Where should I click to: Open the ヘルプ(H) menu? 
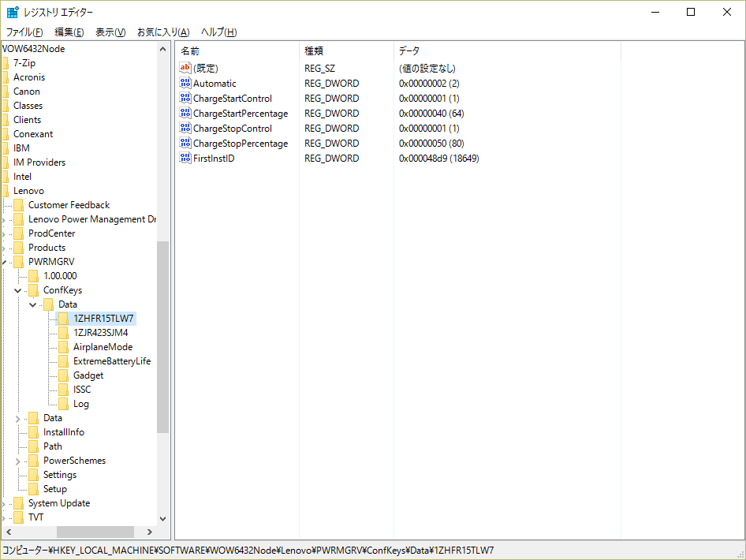point(219,32)
